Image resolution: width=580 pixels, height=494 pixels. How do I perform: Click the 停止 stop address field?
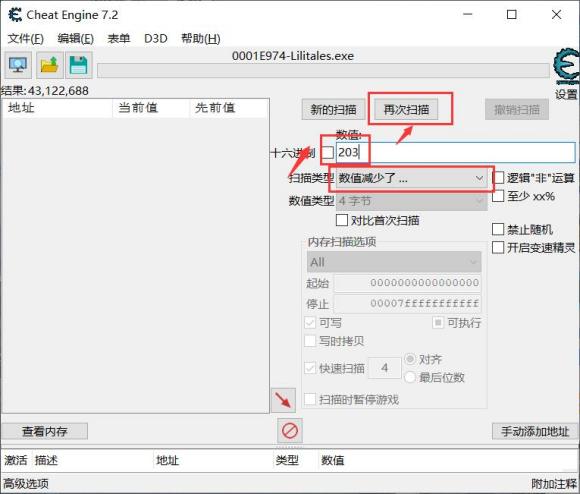point(408,304)
